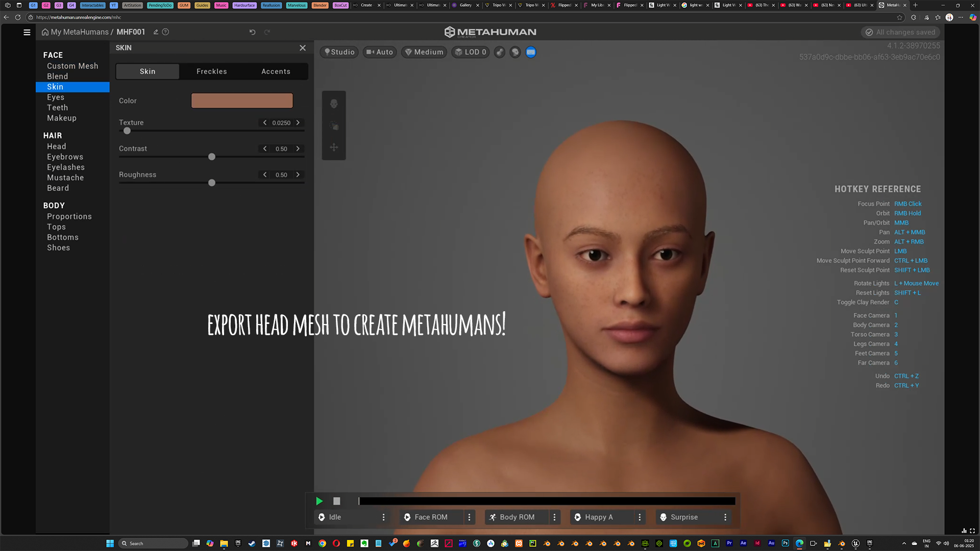Screen dimensions: 980x551
Task: Switch to the Accents tab
Action: click(276, 71)
